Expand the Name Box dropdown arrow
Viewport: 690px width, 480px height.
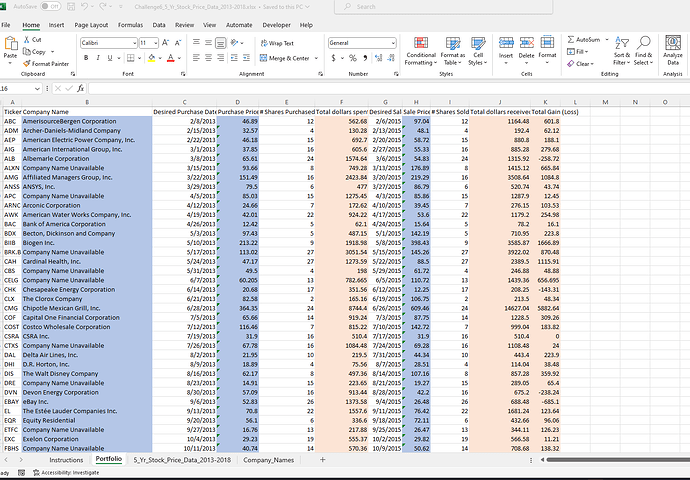37,89
